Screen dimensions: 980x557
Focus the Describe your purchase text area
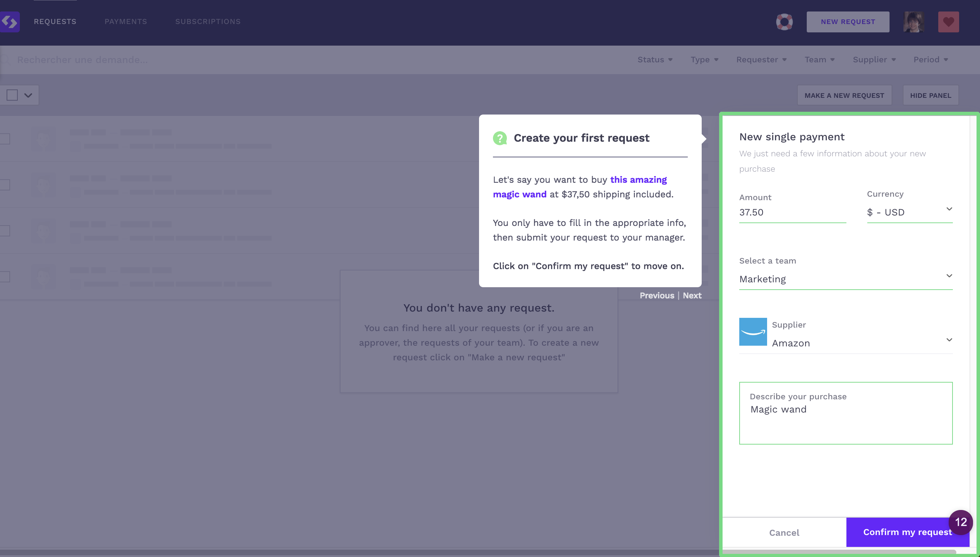click(846, 413)
